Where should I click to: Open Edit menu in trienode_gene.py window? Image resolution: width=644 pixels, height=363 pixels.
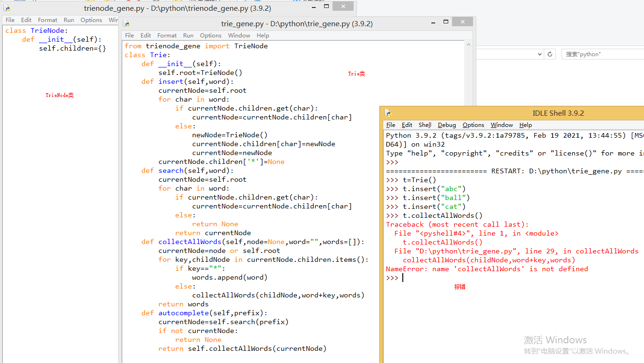pyautogui.click(x=26, y=20)
